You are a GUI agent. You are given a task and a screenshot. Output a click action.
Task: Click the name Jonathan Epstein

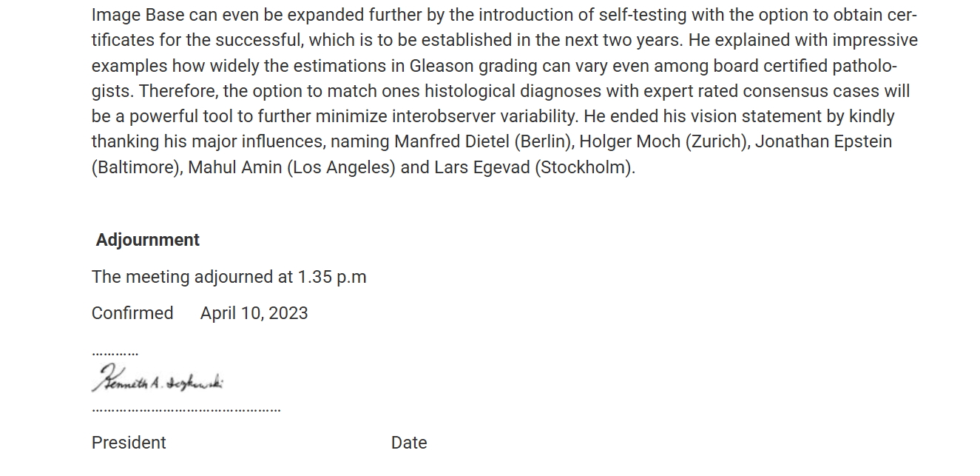pyautogui.click(x=823, y=141)
